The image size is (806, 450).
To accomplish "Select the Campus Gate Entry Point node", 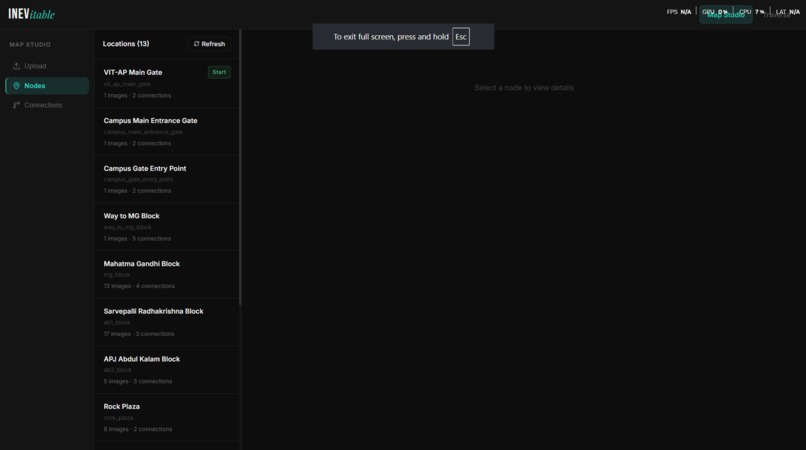I will pyautogui.click(x=167, y=179).
